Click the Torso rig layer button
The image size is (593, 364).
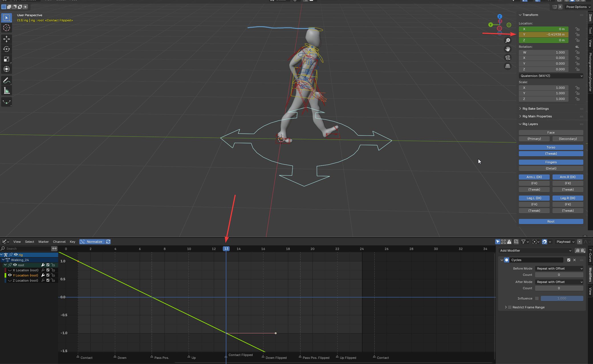pos(551,147)
